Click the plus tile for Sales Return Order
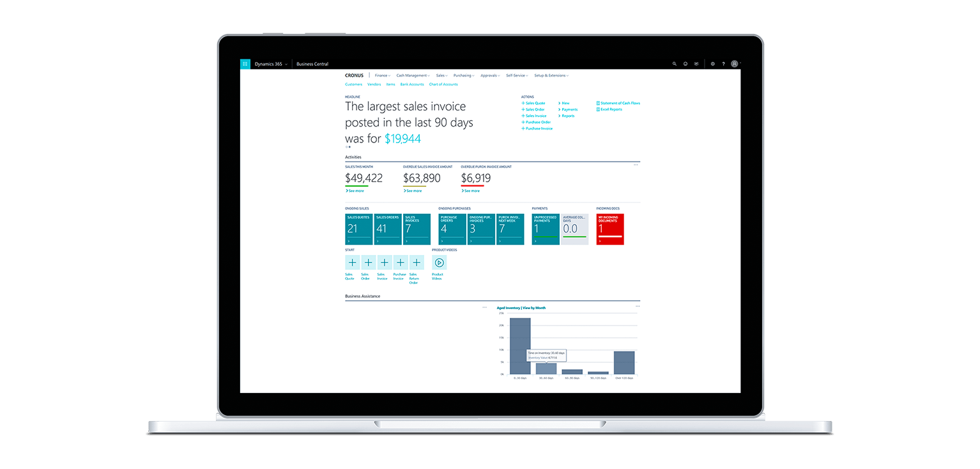 pyautogui.click(x=417, y=263)
